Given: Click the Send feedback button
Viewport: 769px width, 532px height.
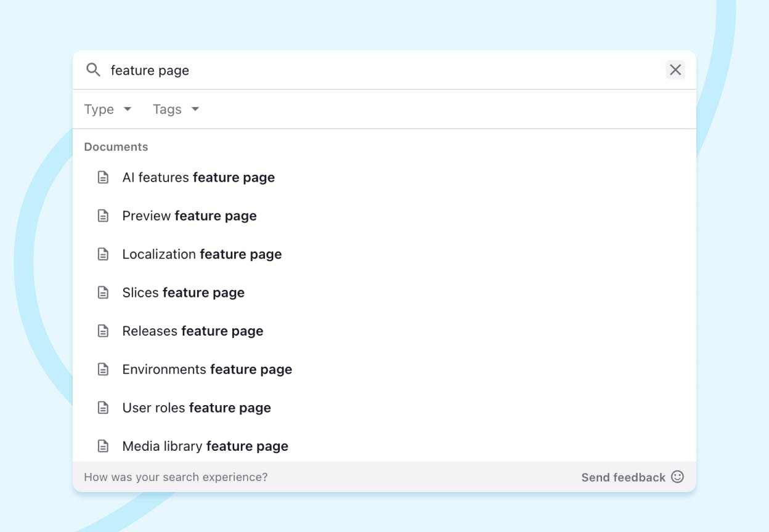Looking at the screenshot, I should click(623, 477).
